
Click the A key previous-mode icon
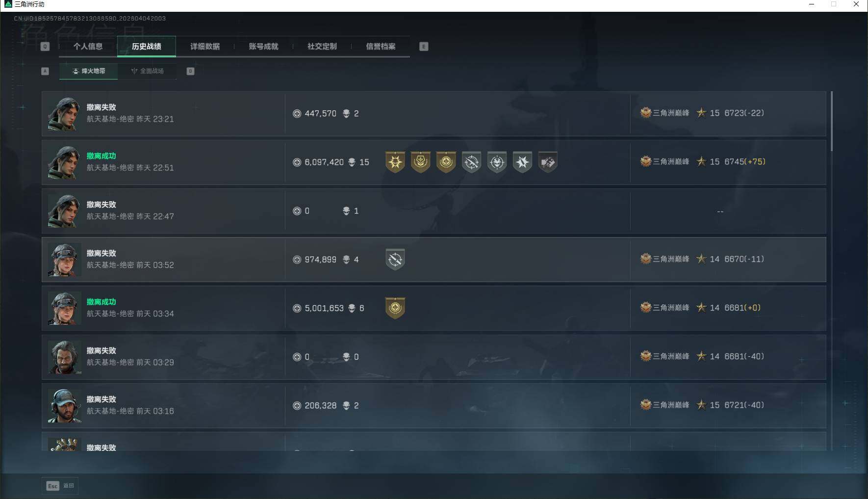(x=45, y=71)
